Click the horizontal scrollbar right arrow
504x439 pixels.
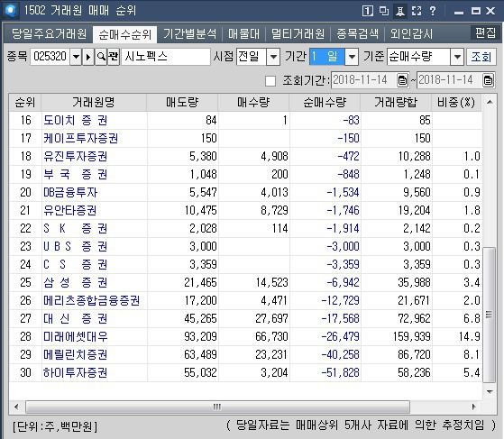tap(473, 407)
